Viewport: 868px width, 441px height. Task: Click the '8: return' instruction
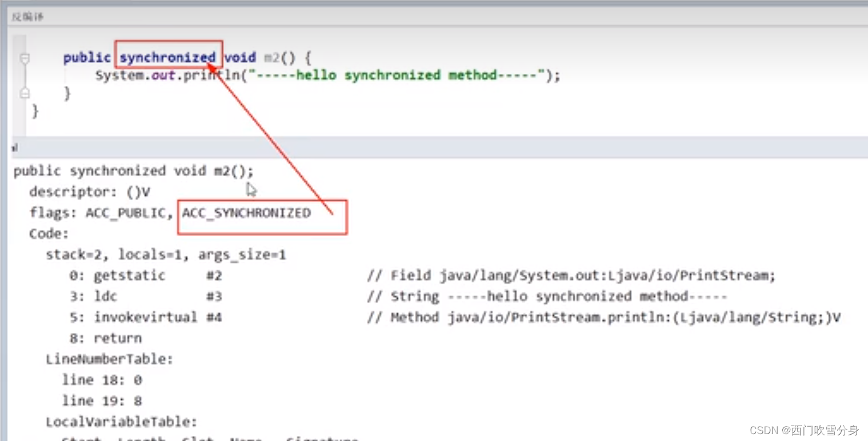106,338
